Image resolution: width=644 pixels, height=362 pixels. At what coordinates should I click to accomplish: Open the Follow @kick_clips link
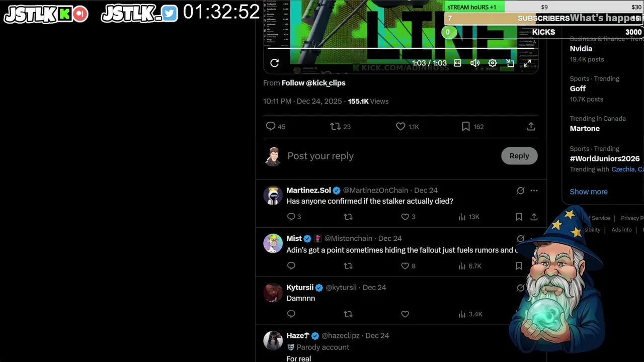pyautogui.click(x=313, y=83)
